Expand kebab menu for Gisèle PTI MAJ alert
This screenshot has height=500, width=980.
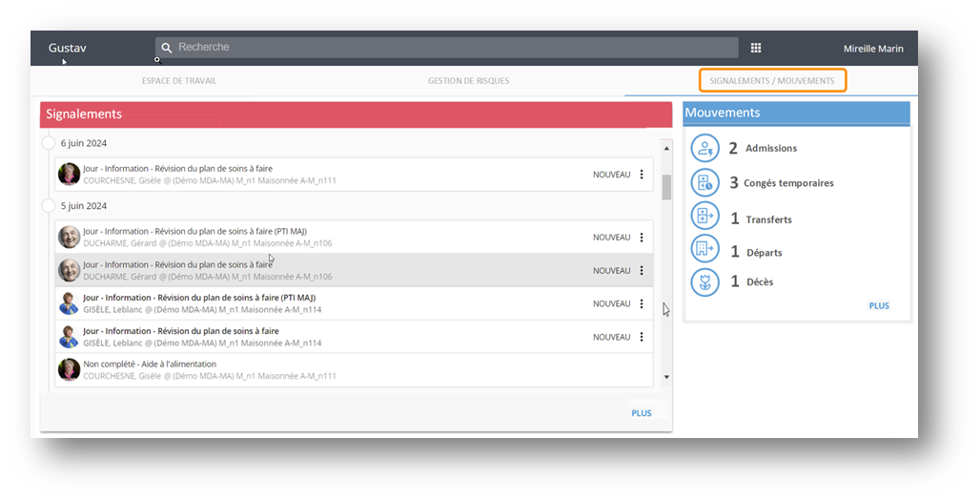(642, 304)
